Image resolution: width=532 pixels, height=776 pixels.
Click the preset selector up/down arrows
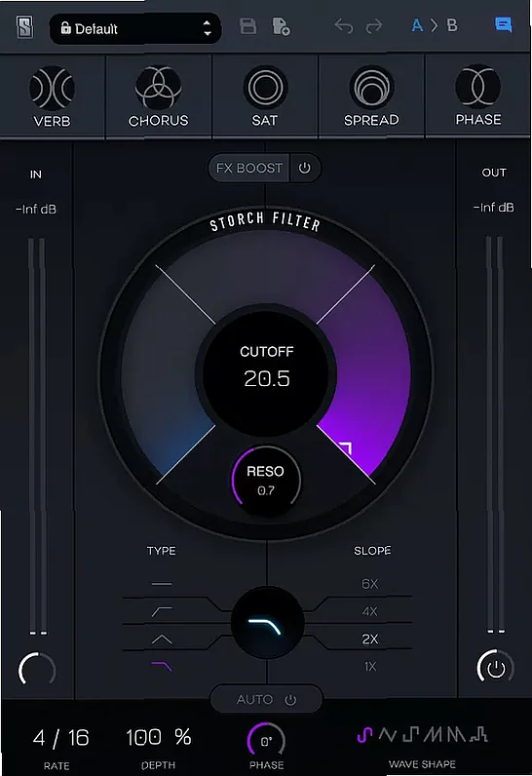click(208, 28)
